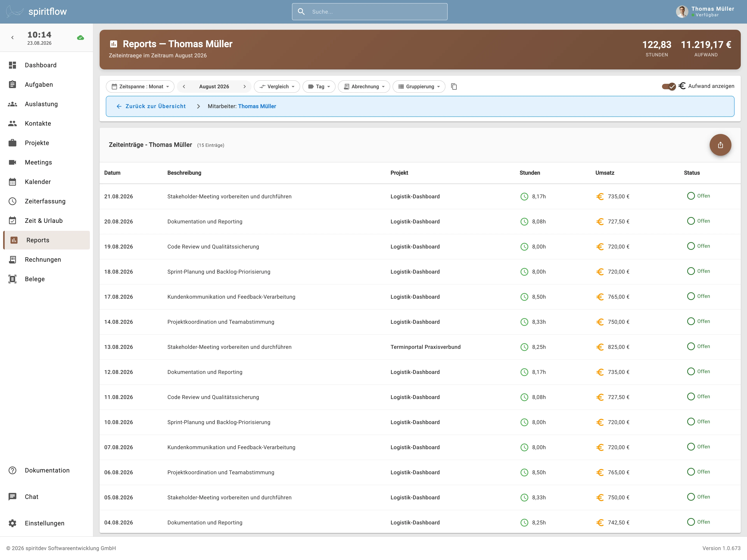This screenshot has height=560, width=747.
Task: Click the round export share button
Action: pos(720,145)
